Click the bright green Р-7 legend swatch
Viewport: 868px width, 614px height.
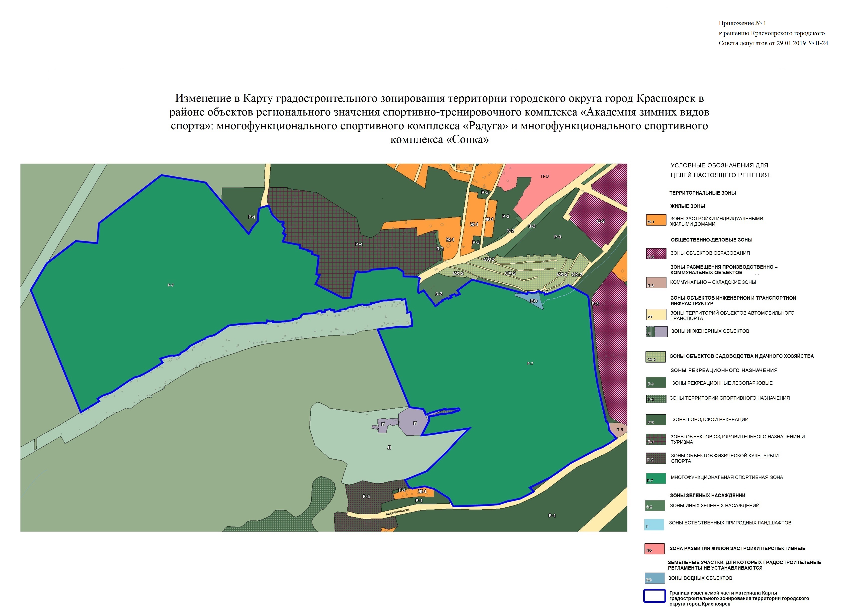(656, 478)
